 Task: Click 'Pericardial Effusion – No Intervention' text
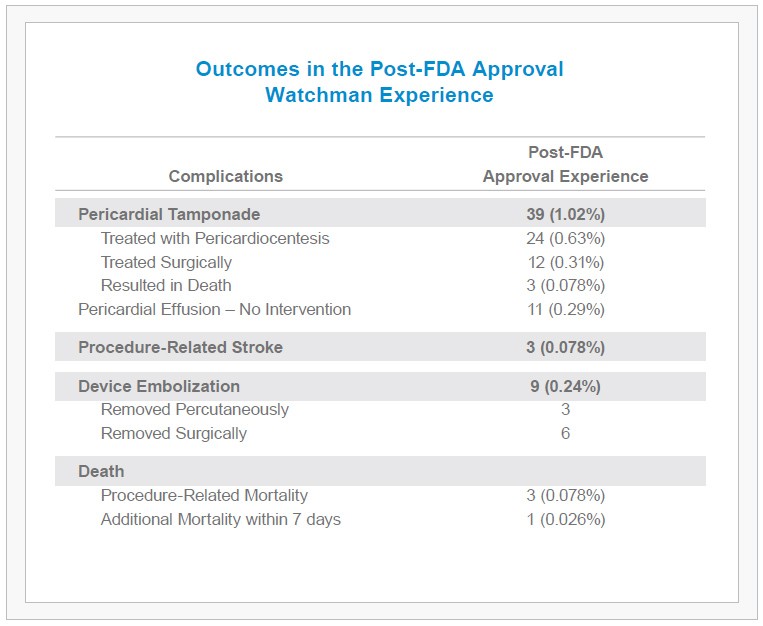point(214,309)
